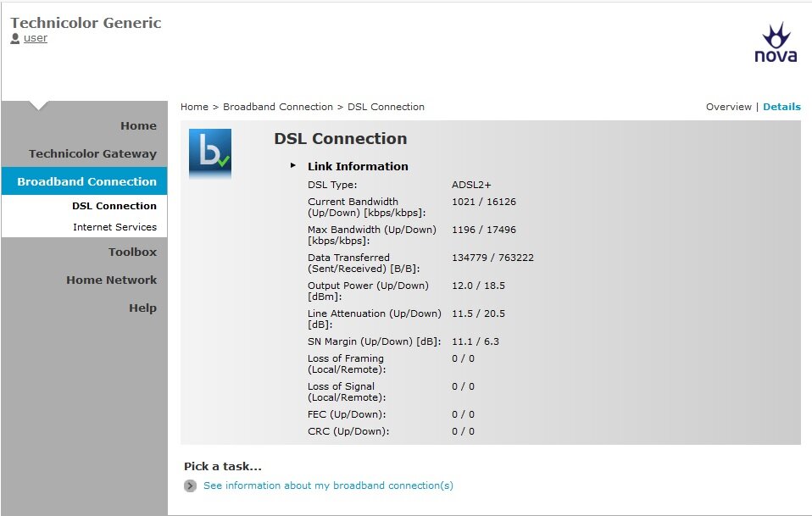Screen dimensions: 812x516
Task: Click the Loss of Signal label
Action: pyautogui.click(x=347, y=391)
